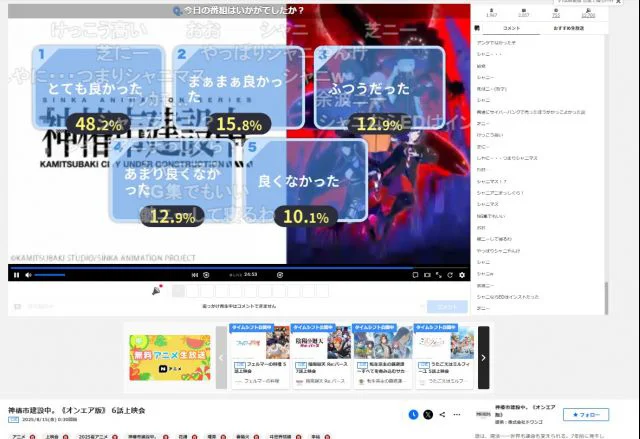Select poll answer ふつうだった

click(379, 87)
